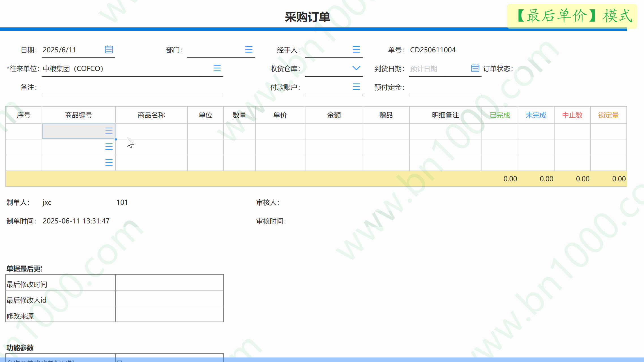
Task: Open the calendar picker for 日期
Action: [x=109, y=49]
